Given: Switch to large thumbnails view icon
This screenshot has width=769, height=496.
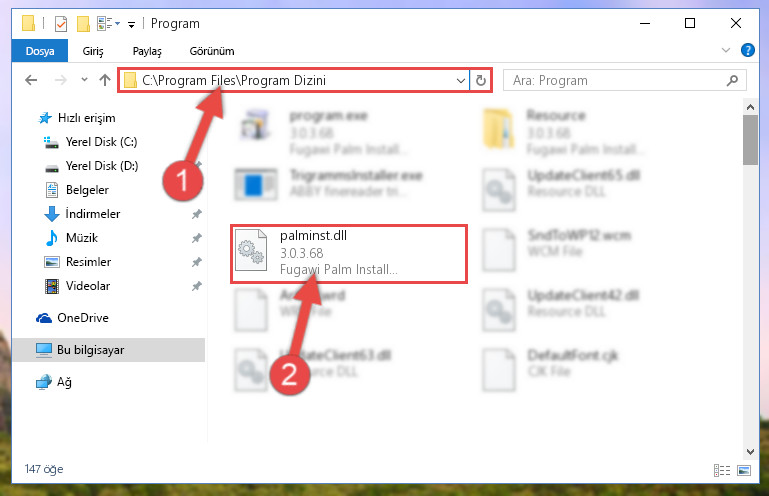Looking at the screenshot, I should coord(744,470).
